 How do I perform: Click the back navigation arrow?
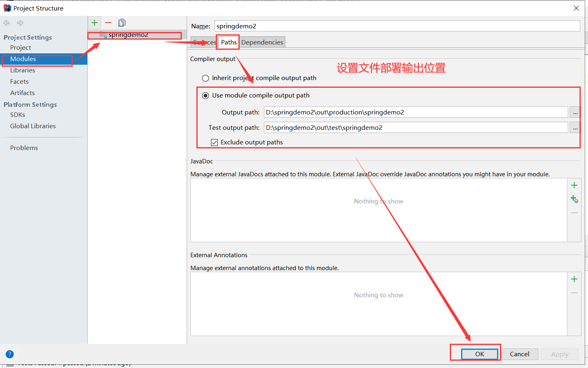click(6, 23)
